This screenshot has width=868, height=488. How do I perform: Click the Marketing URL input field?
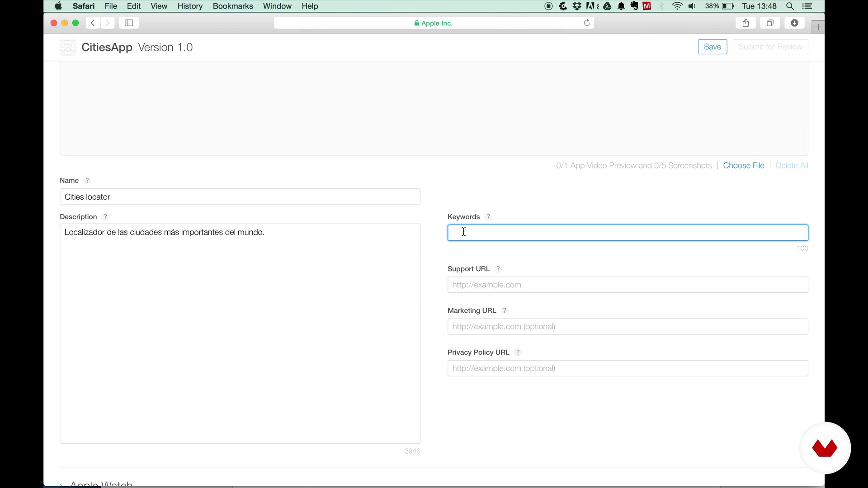coord(628,327)
